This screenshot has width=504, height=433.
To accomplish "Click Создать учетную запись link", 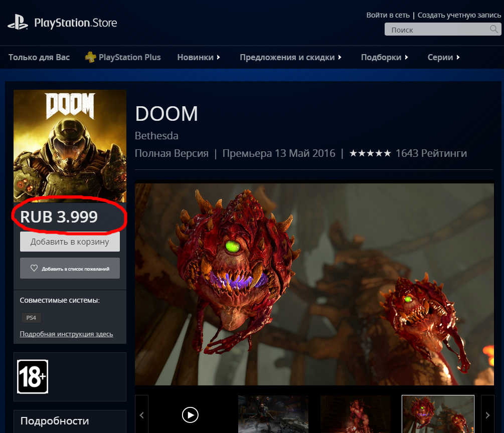I will click(x=459, y=16).
